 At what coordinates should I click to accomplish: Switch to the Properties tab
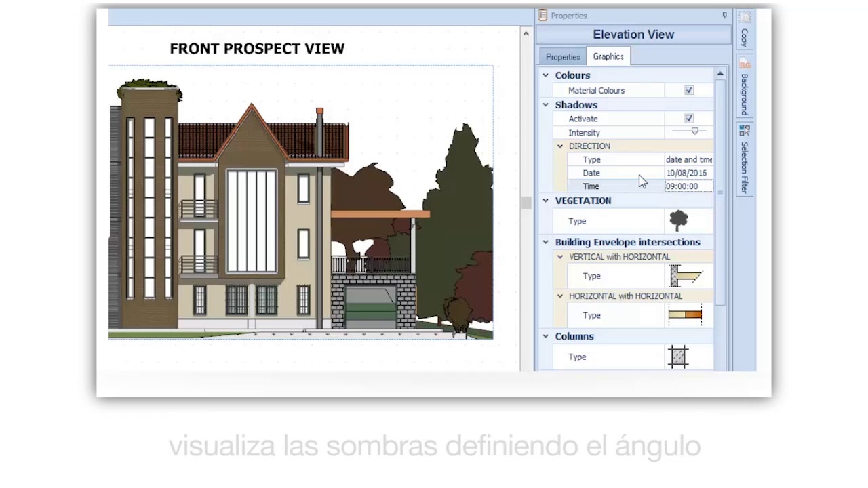point(563,57)
